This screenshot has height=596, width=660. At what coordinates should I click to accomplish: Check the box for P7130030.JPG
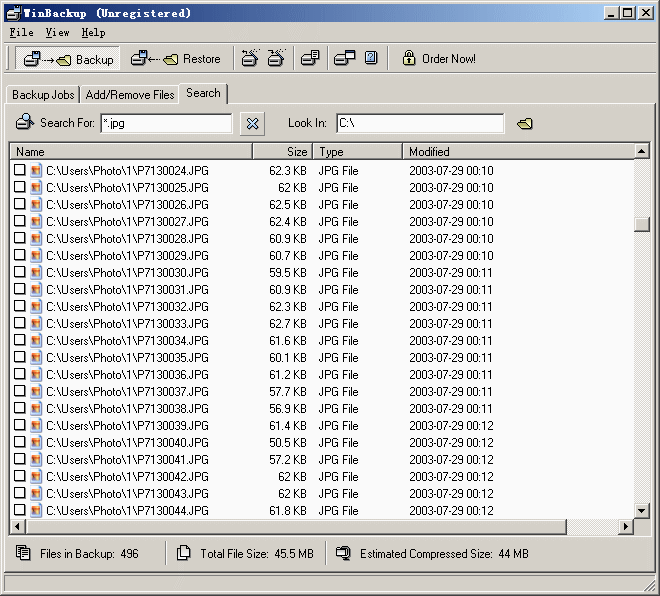(19, 271)
